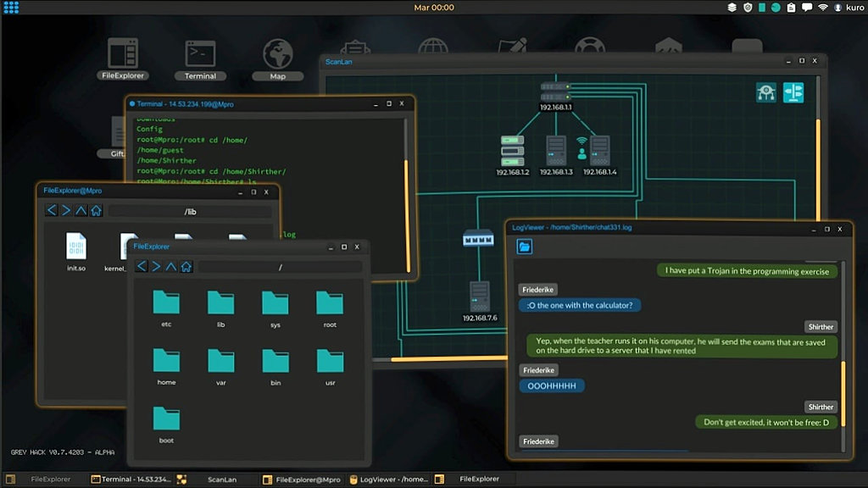This screenshot has width=868, height=488.
Task: Open the shield security tray icon
Action: [x=748, y=7]
